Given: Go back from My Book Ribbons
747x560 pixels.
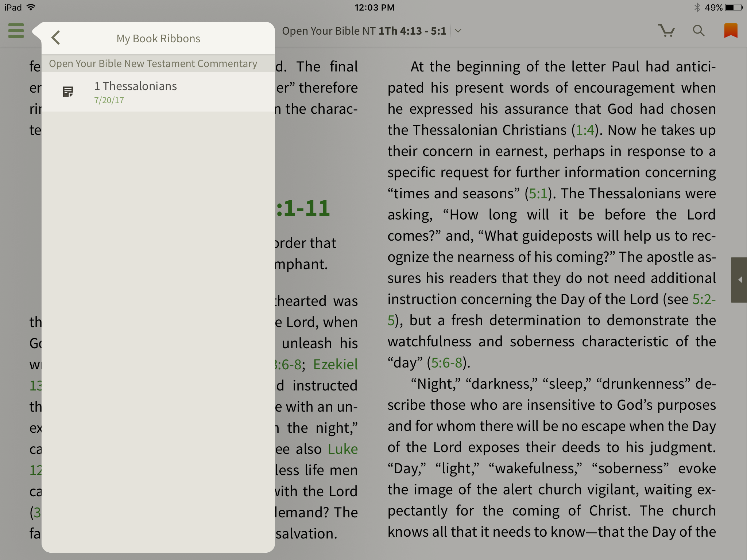Looking at the screenshot, I should [x=56, y=38].
